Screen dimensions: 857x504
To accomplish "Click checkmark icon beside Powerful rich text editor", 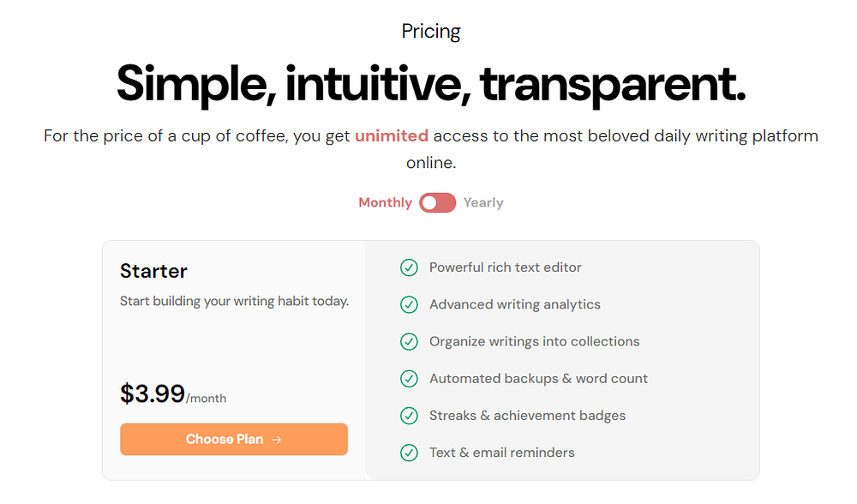I will (x=409, y=267).
